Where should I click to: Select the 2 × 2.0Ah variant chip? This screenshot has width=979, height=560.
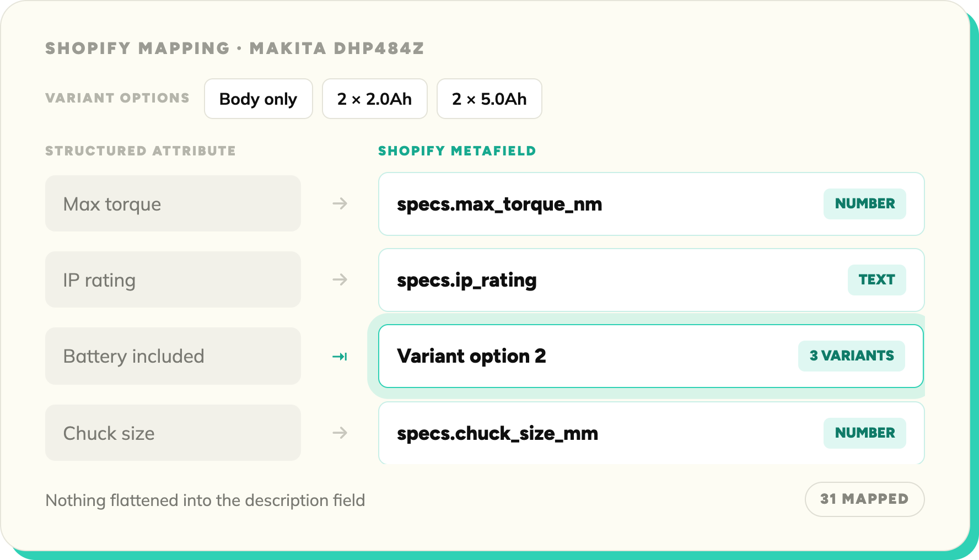(375, 99)
